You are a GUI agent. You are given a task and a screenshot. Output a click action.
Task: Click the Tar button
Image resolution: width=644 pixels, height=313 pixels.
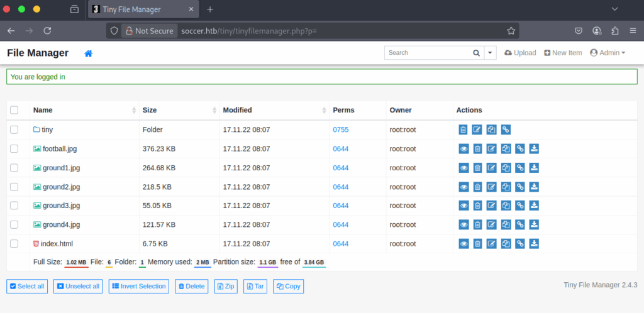[255, 287]
